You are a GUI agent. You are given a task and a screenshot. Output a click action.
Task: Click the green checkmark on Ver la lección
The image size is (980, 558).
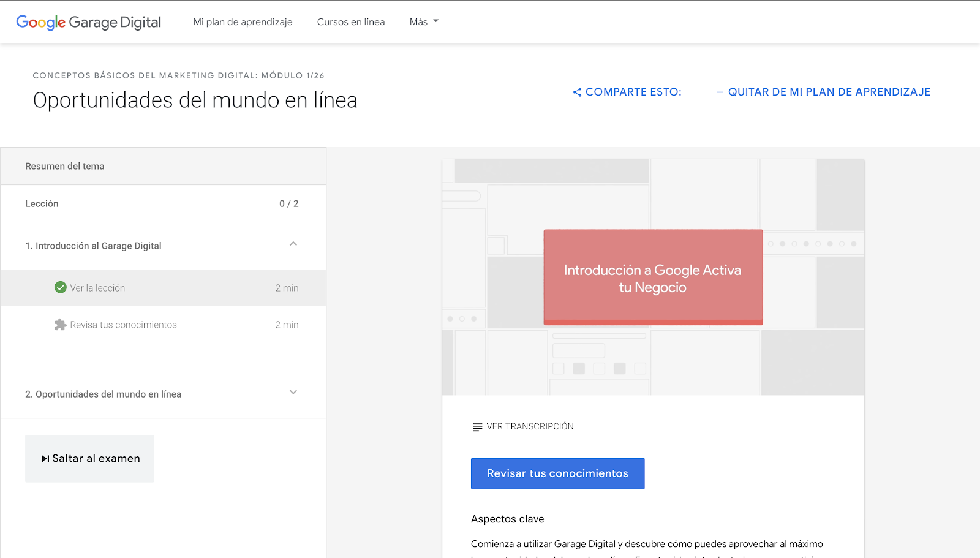pyautogui.click(x=61, y=287)
